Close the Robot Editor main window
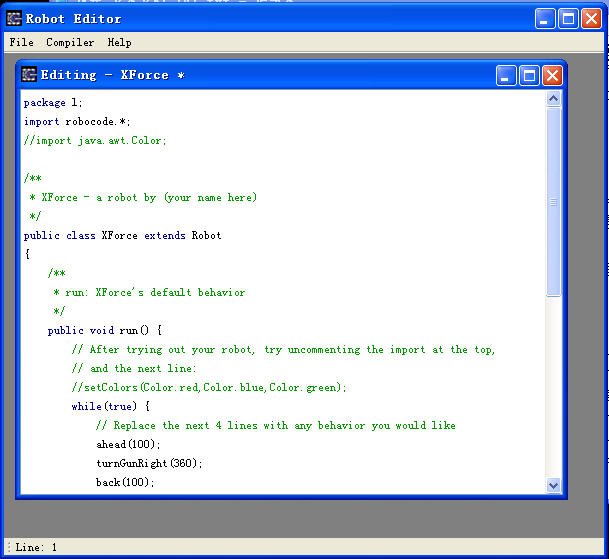This screenshot has width=609, height=559. pos(591,18)
